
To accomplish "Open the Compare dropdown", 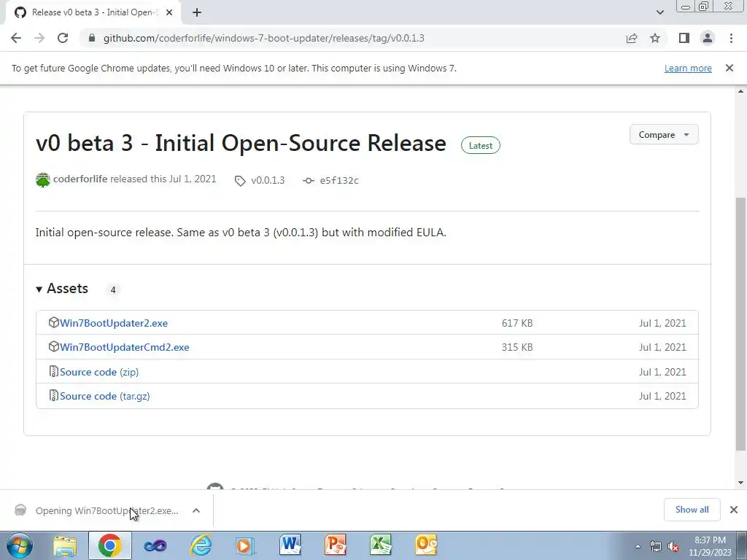I will pyautogui.click(x=664, y=135).
